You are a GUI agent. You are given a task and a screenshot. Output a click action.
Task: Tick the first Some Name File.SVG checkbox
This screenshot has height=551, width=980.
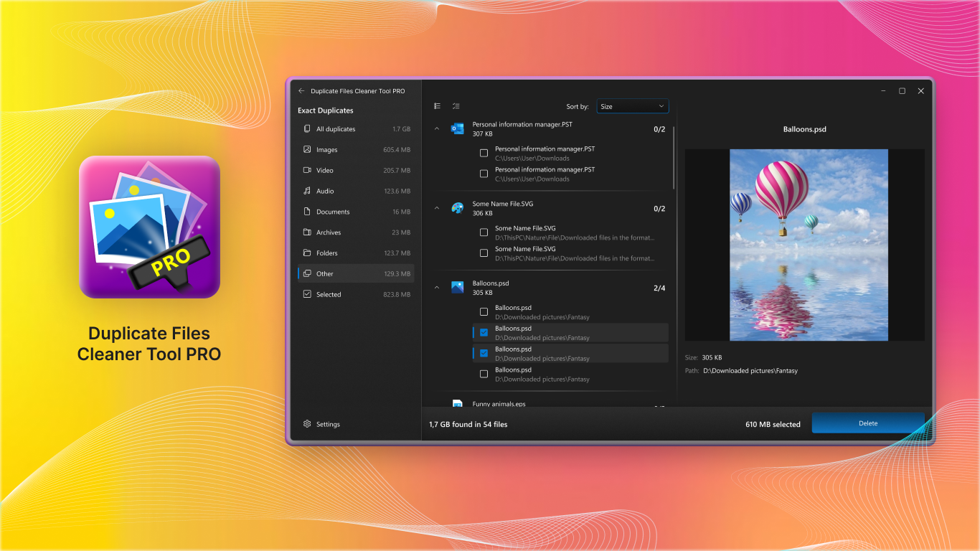coord(484,232)
